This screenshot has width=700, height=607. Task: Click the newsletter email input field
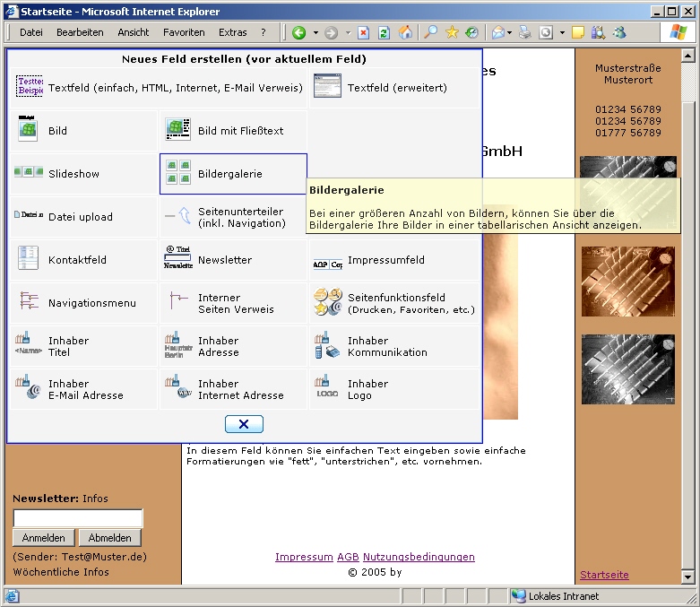78,518
